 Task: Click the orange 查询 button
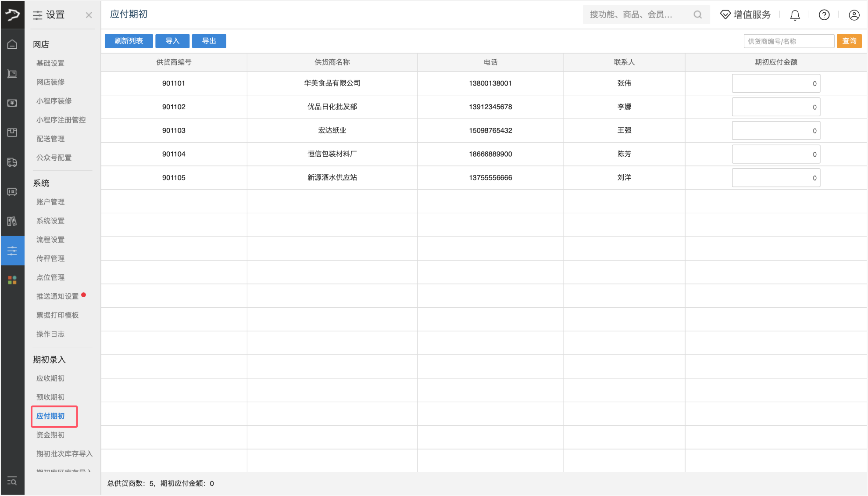pos(849,41)
